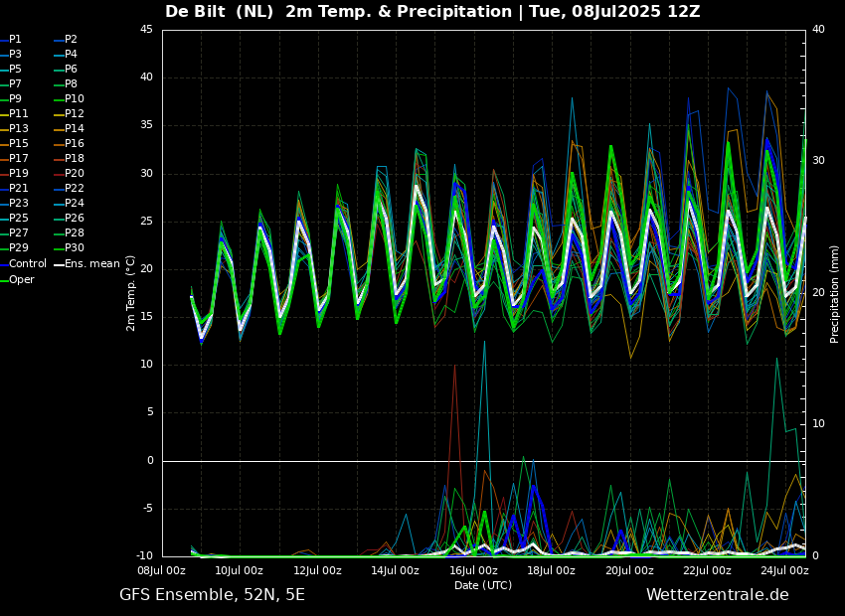
Task: Click the Wetterzentrale.de source text
Action: (717, 595)
